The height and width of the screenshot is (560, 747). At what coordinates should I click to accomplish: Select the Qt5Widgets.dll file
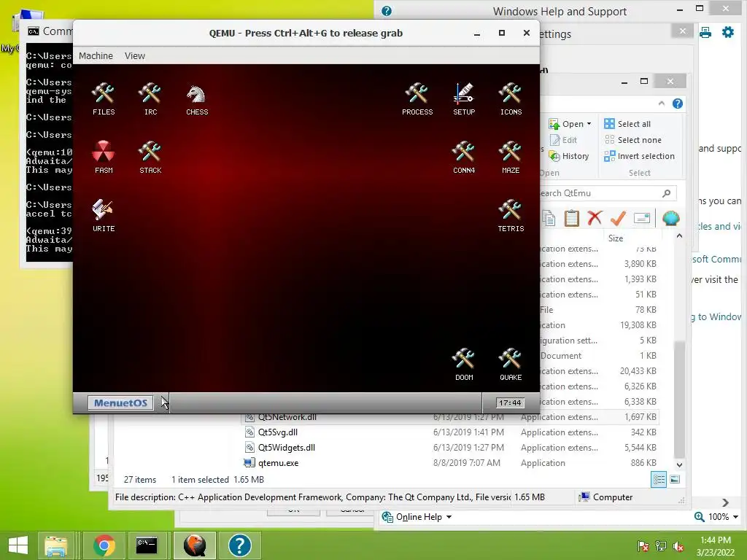tap(286, 448)
